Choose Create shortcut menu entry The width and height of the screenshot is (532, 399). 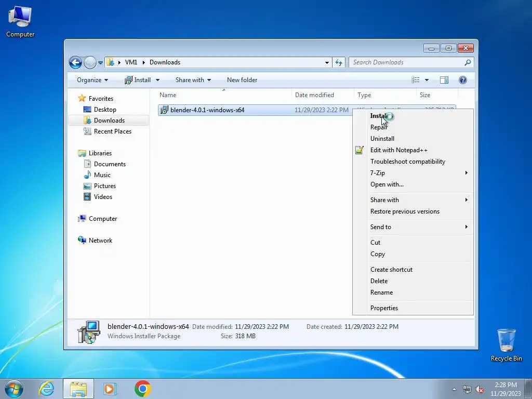pos(413,270)
